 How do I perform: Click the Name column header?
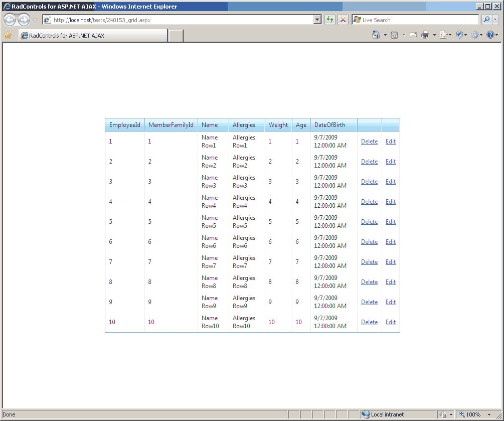[213, 125]
